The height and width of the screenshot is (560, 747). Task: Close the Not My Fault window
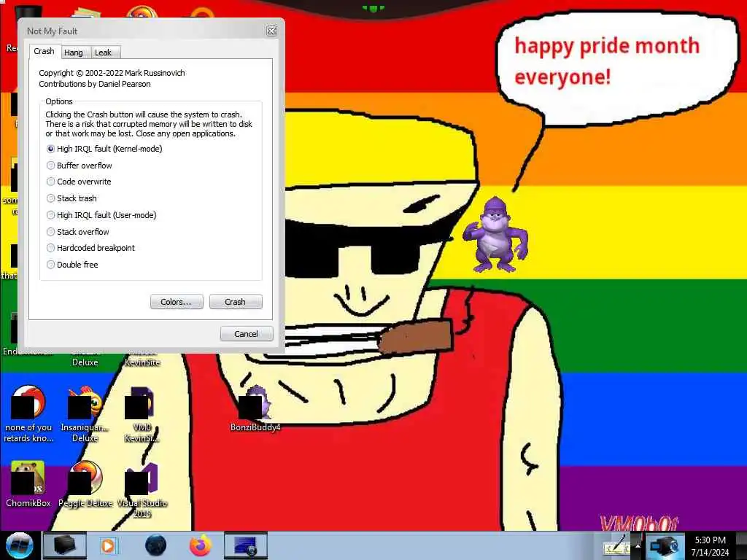click(x=271, y=31)
